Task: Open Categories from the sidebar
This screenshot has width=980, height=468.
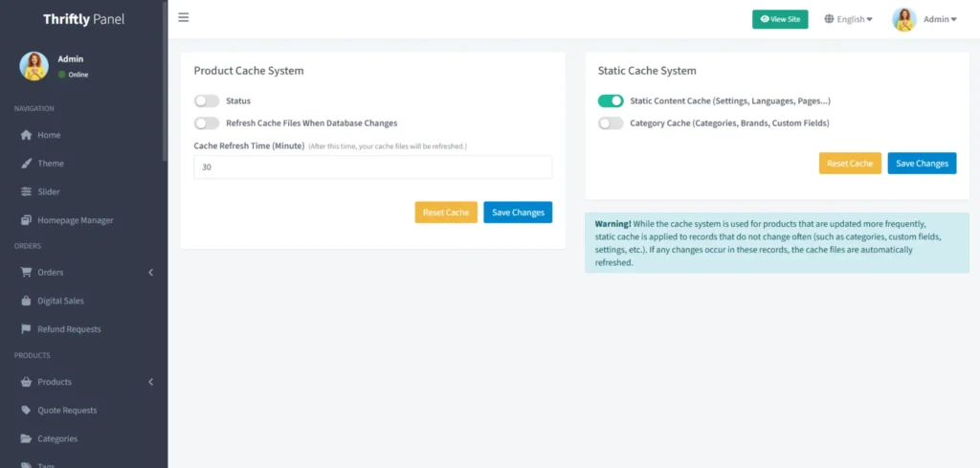Action: tap(57, 438)
